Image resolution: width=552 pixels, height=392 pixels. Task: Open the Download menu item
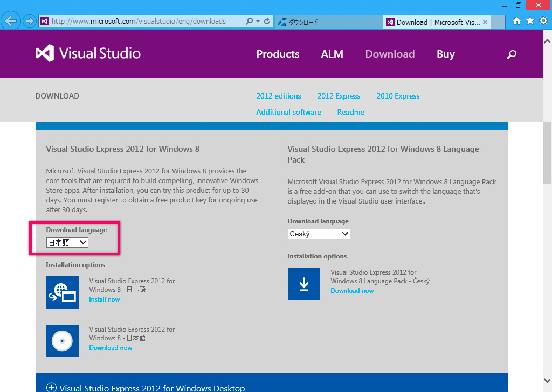(390, 54)
